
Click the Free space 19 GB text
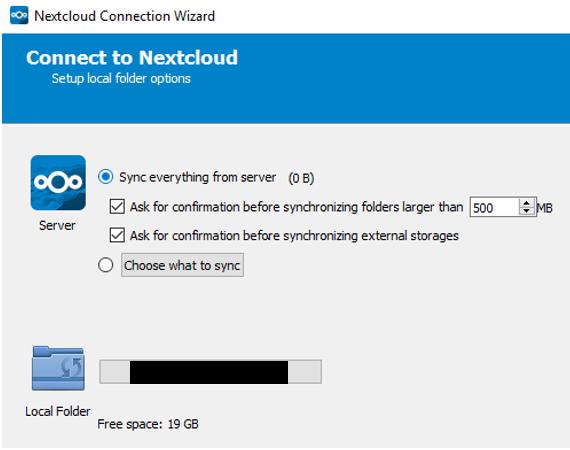click(x=148, y=424)
